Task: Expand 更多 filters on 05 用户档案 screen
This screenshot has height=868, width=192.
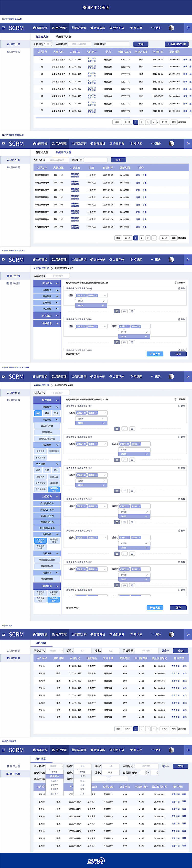Action: (165, 650)
